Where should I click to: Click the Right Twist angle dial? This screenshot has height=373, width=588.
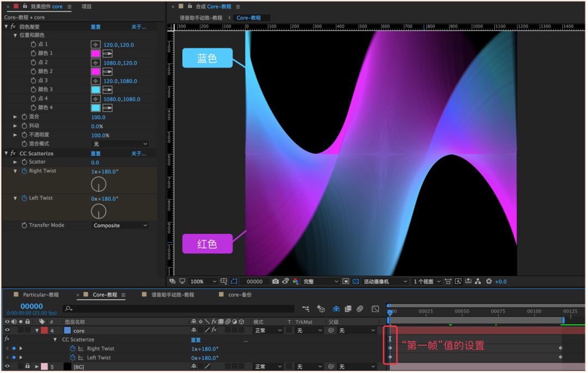99,184
